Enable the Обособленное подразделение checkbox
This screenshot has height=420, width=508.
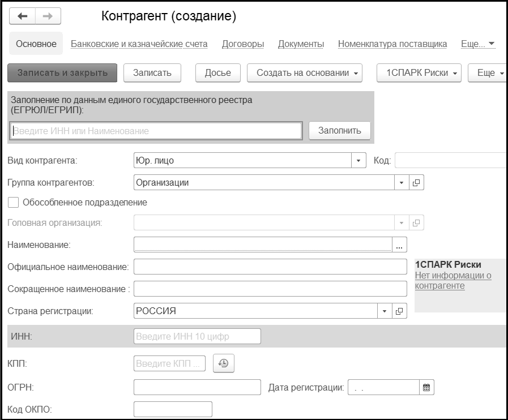point(14,202)
